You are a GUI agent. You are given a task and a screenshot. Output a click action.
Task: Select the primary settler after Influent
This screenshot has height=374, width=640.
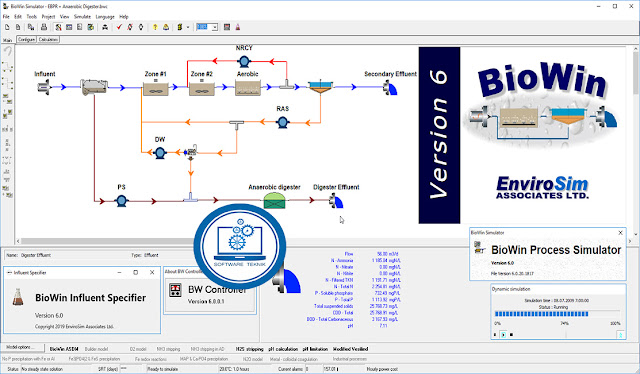point(94,87)
